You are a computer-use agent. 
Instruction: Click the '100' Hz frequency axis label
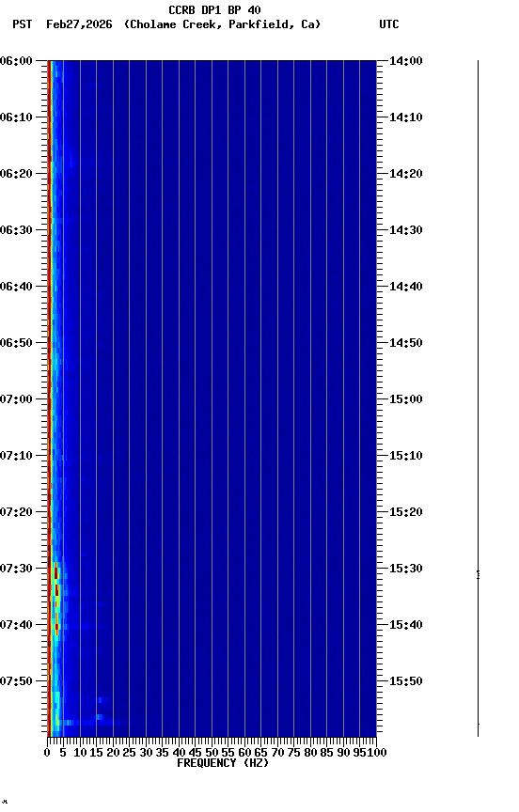coord(377,754)
